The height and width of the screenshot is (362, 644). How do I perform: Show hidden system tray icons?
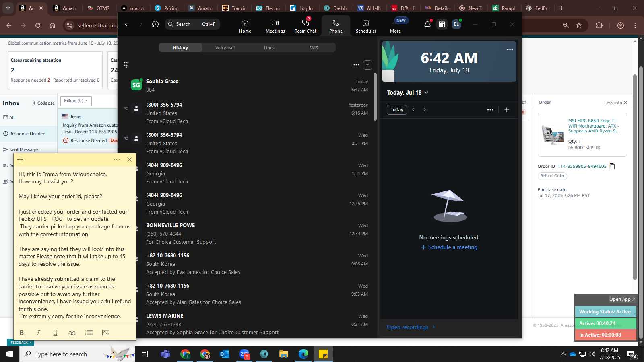coord(563,354)
